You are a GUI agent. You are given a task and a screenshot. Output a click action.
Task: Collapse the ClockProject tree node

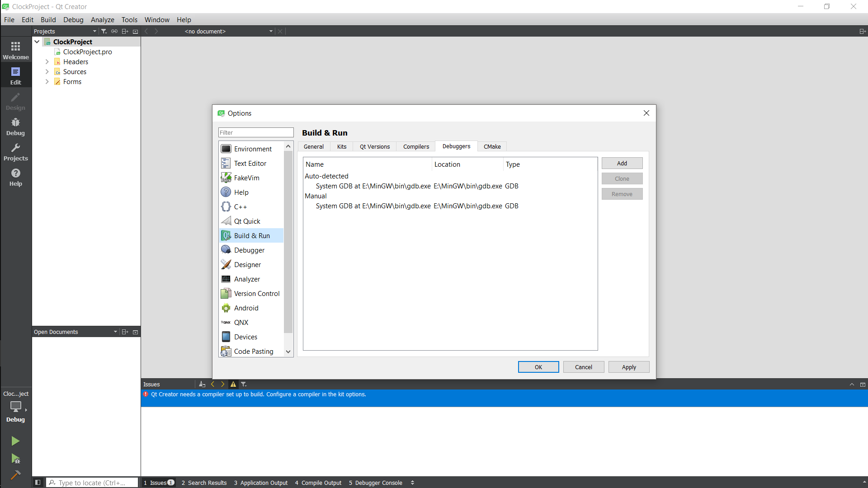click(37, 42)
